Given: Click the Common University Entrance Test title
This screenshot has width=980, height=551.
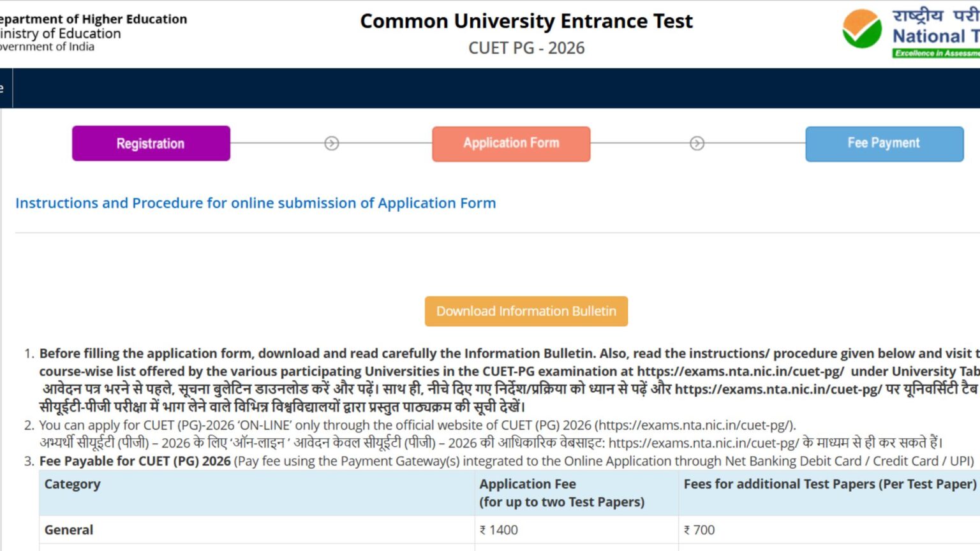Looking at the screenshot, I should [526, 21].
